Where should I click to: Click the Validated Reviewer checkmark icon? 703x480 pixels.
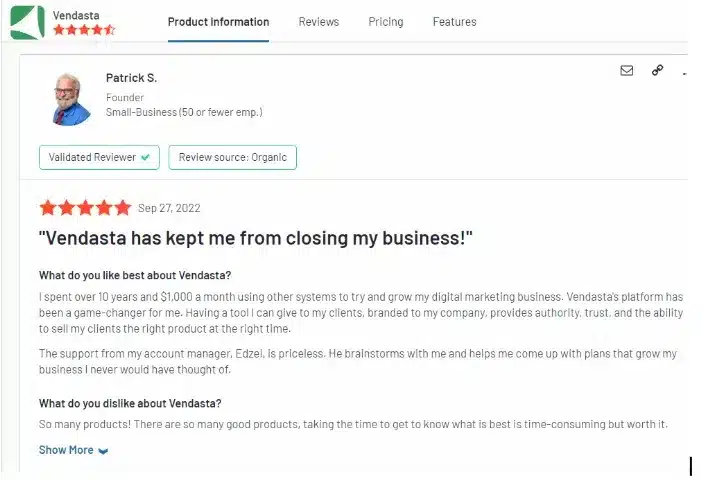[x=146, y=157]
